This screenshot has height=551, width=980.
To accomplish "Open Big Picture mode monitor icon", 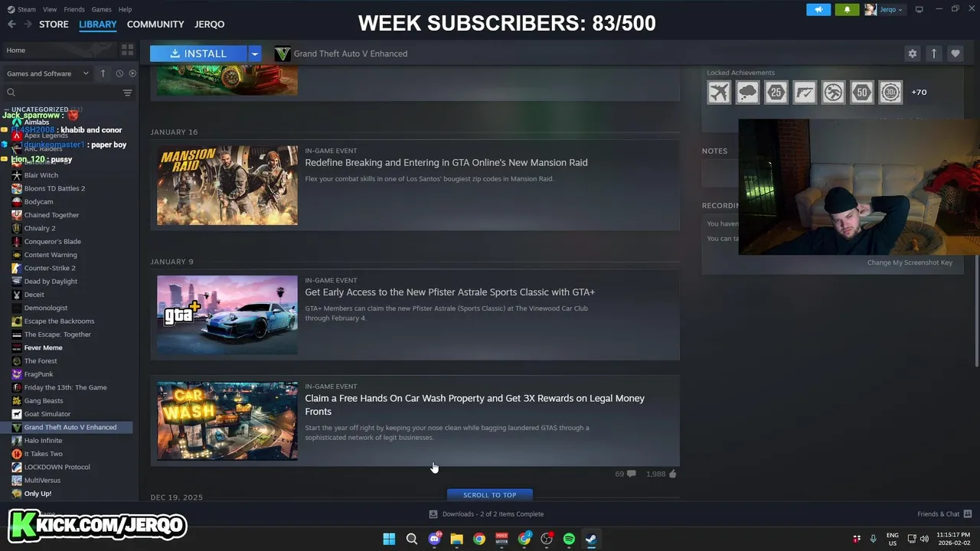I will pos(920,9).
